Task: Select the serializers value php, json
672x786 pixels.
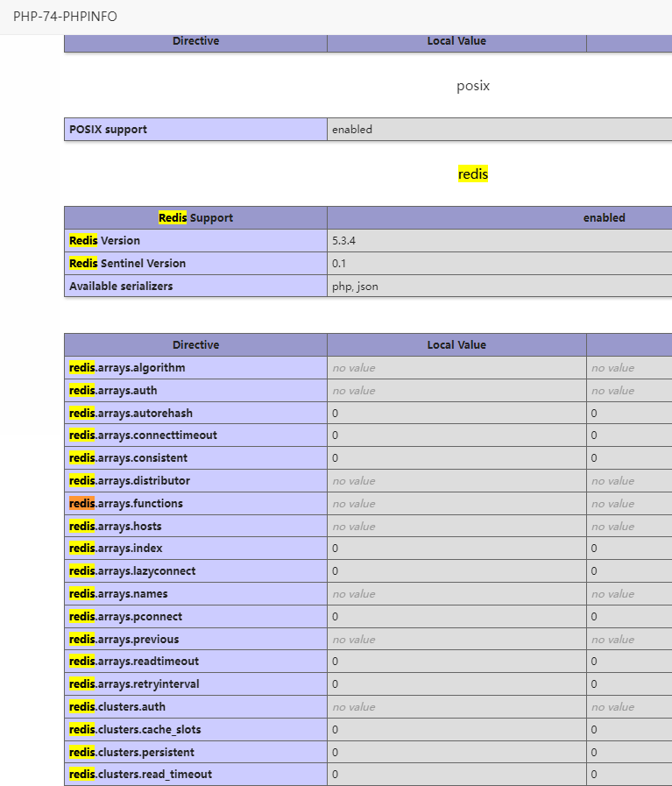Action: pyautogui.click(x=355, y=287)
